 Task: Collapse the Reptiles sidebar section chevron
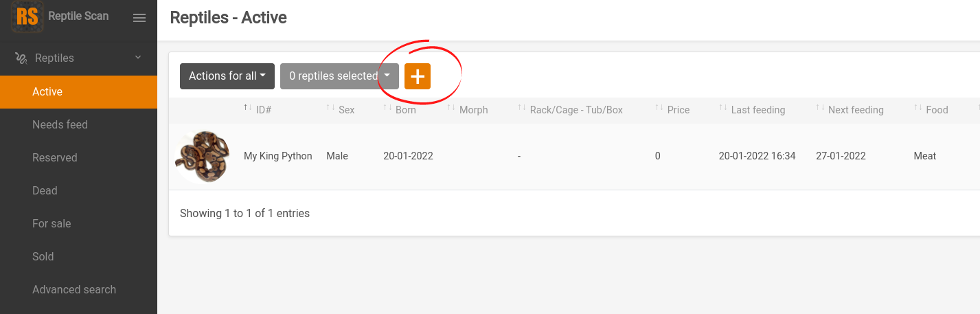(138, 58)
